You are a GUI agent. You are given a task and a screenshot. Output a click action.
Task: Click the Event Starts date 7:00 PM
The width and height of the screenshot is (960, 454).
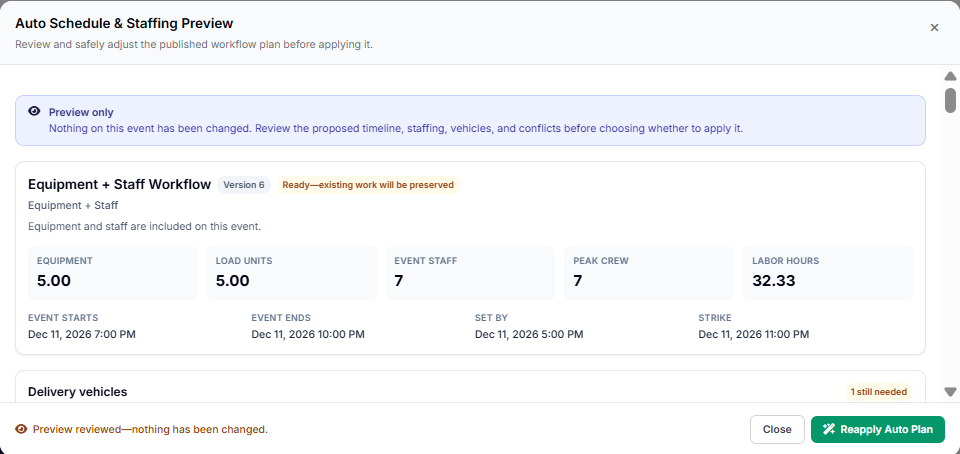coord(82,334)
